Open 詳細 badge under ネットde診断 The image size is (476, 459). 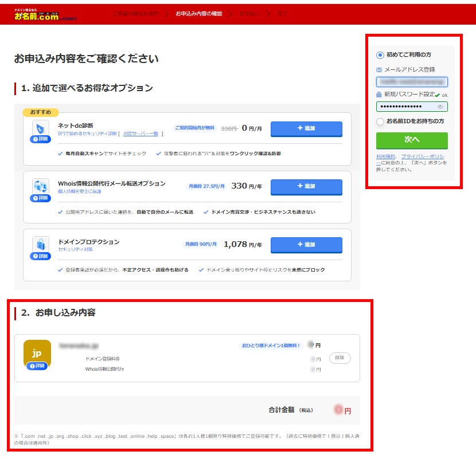pos(40,139)
